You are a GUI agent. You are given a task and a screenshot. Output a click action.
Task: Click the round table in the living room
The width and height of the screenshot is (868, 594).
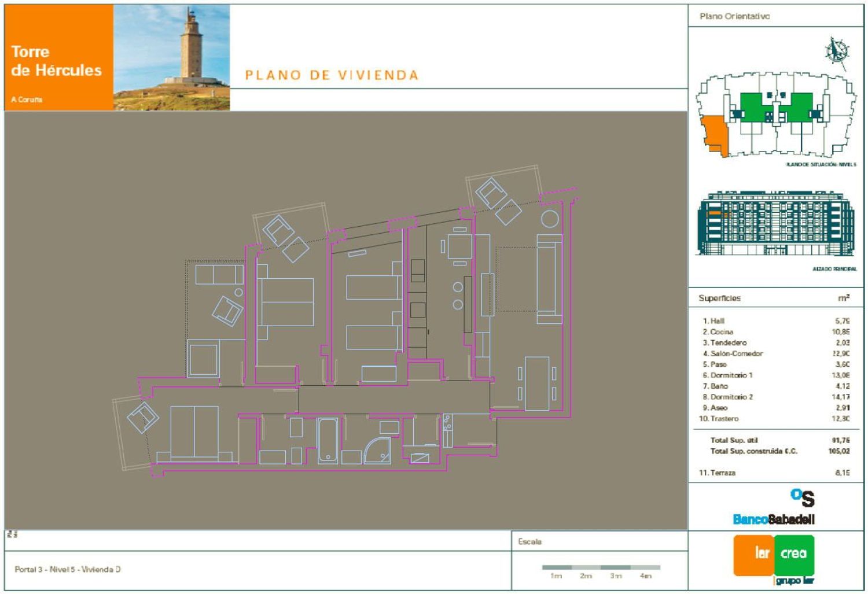[550, 219]
